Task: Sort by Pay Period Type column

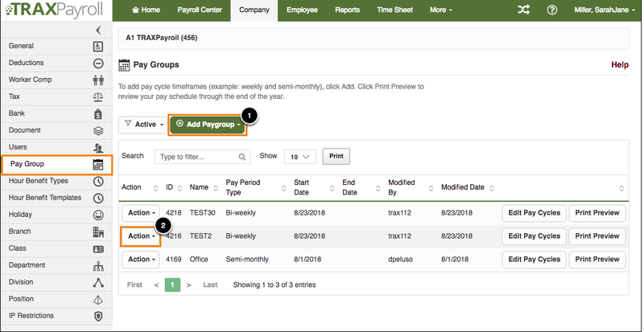Action: tap(255, 187)
